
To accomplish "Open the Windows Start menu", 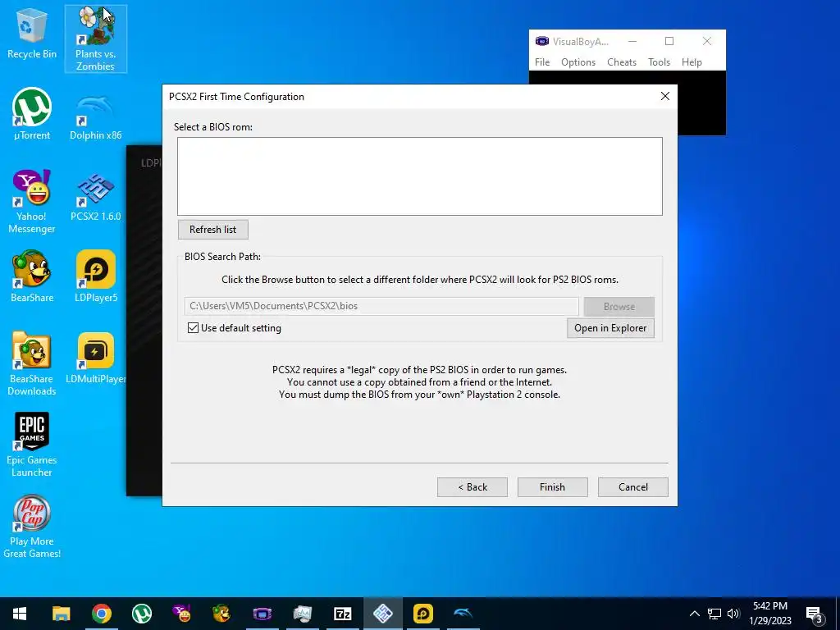I will pos(20,614).
